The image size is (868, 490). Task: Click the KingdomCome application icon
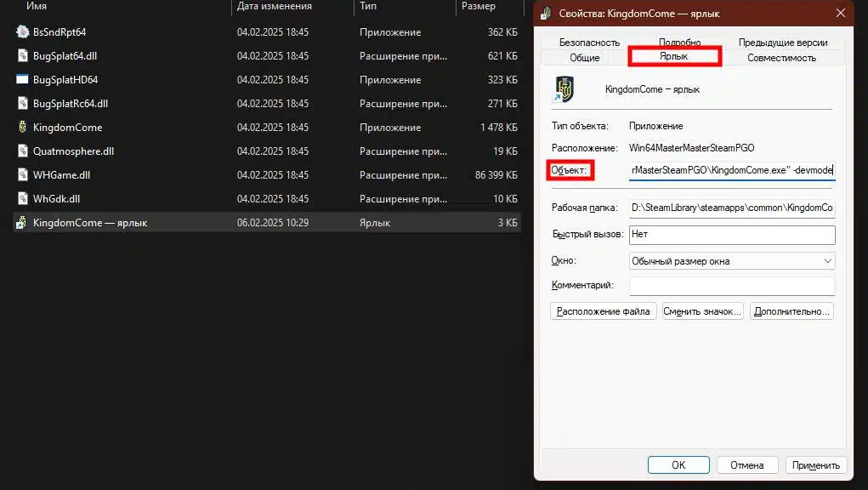[22, 128]
